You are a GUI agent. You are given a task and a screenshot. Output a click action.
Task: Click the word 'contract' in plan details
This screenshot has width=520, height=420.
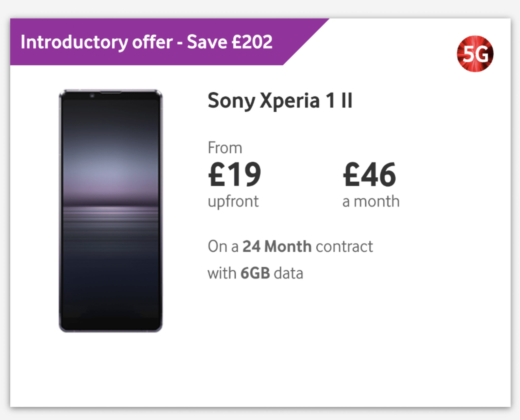click(344, 246)
